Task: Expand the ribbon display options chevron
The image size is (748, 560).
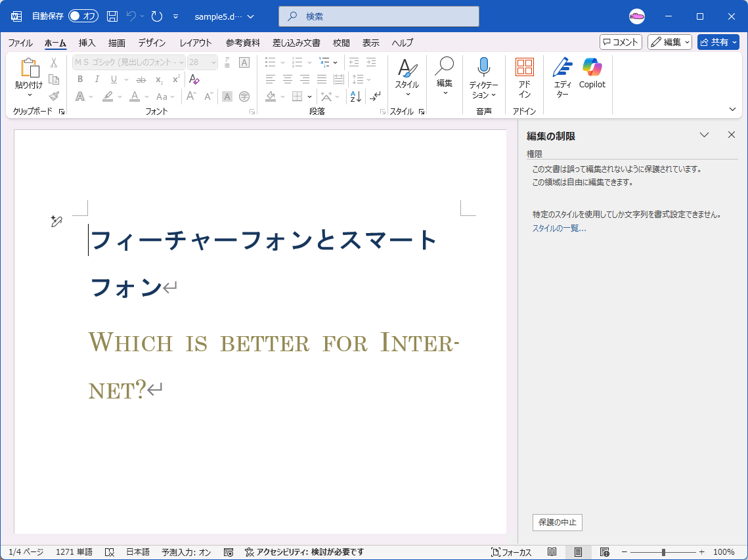Action: (733, 109)
